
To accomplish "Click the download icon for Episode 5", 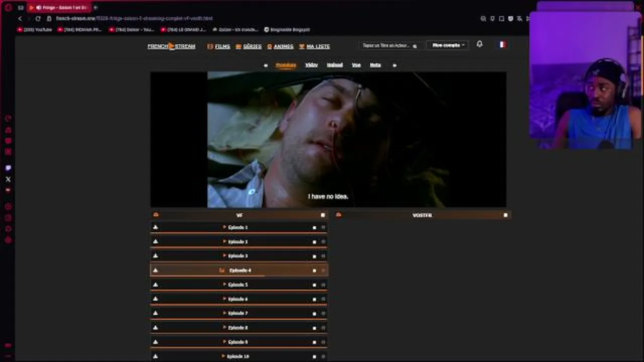I will click(155, 285).
